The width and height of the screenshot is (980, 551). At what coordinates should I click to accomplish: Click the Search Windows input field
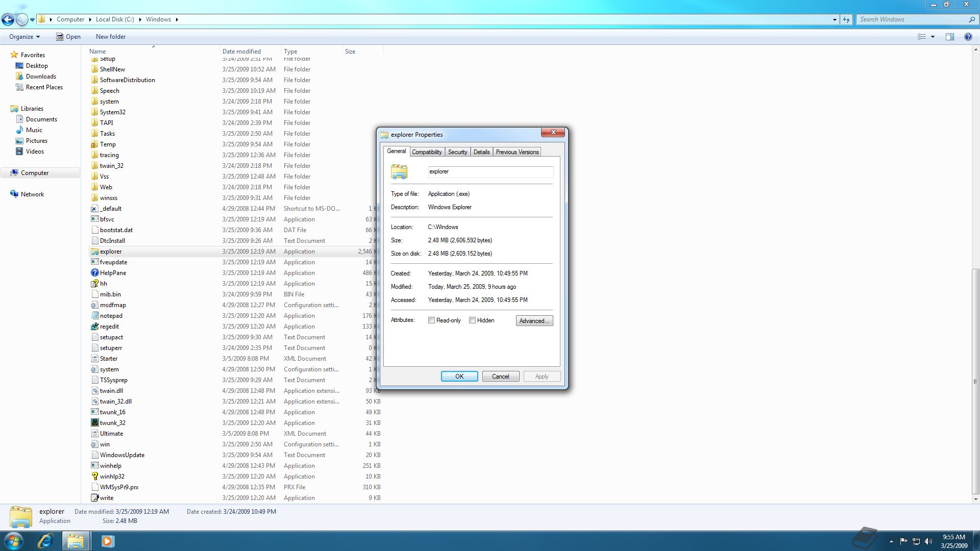pyautogui.click(x=912, y=19)
